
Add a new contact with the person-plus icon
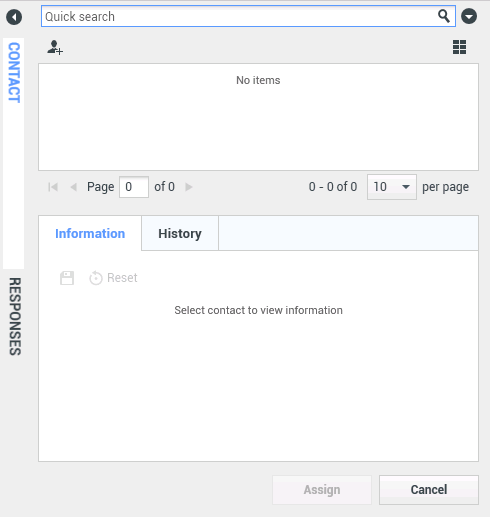[55, 47]
